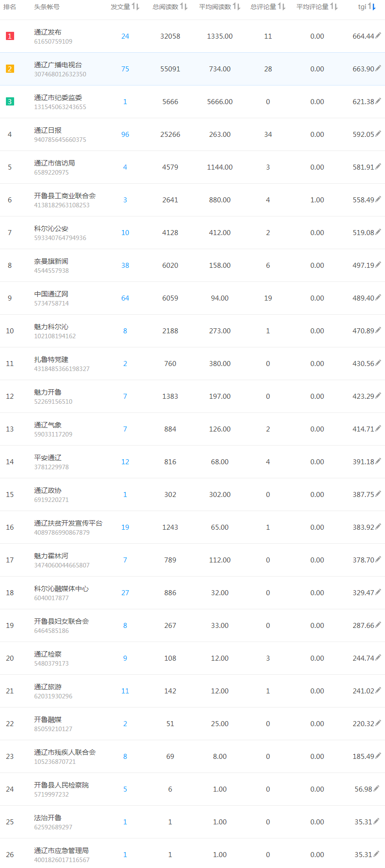Click edit pencil beside 470.89 tgi
This screenshot has height=868, width=385.
click(378, 330)
